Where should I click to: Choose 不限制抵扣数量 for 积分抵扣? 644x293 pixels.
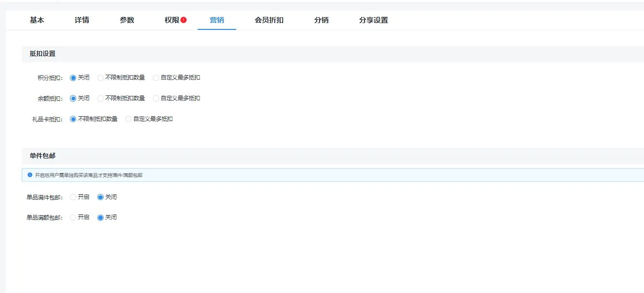click(101, 78)
